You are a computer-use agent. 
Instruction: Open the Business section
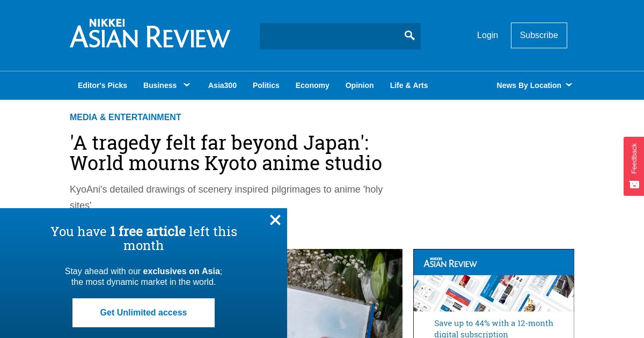point(160,85)
